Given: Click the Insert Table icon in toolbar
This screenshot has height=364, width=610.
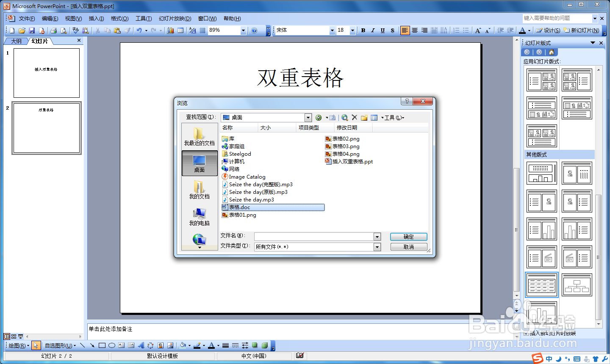Looking at the screenshot, I should (x=180, y=30).
